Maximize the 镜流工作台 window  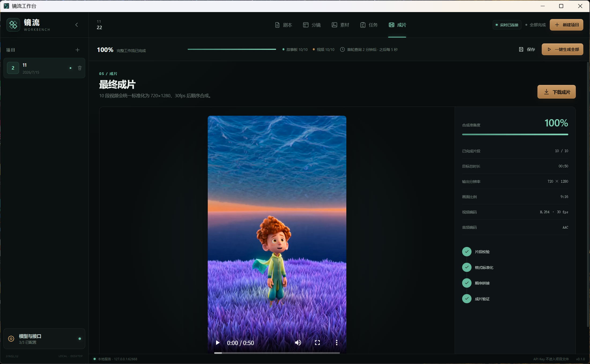pyautogui.click(x=561, y=6)
